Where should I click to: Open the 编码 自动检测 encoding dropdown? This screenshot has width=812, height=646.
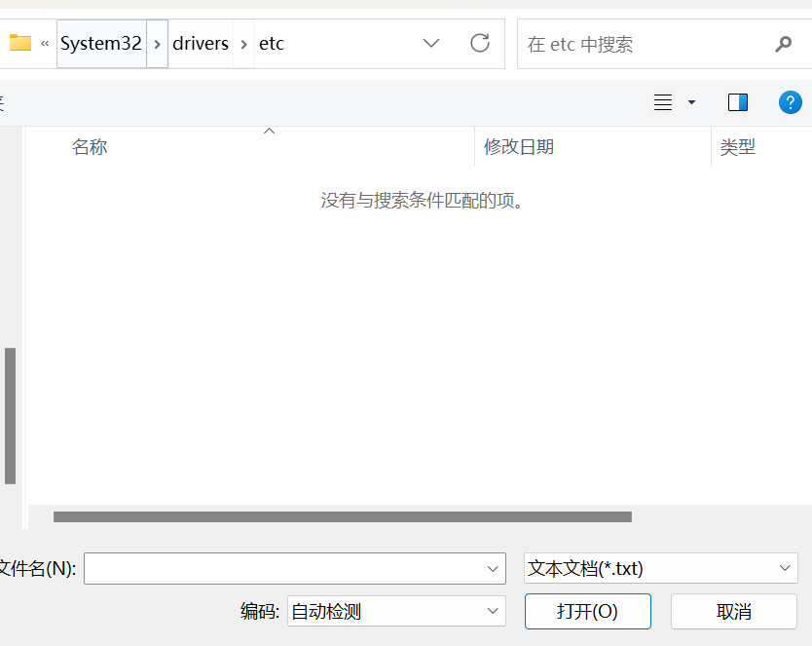pos(396,611)
